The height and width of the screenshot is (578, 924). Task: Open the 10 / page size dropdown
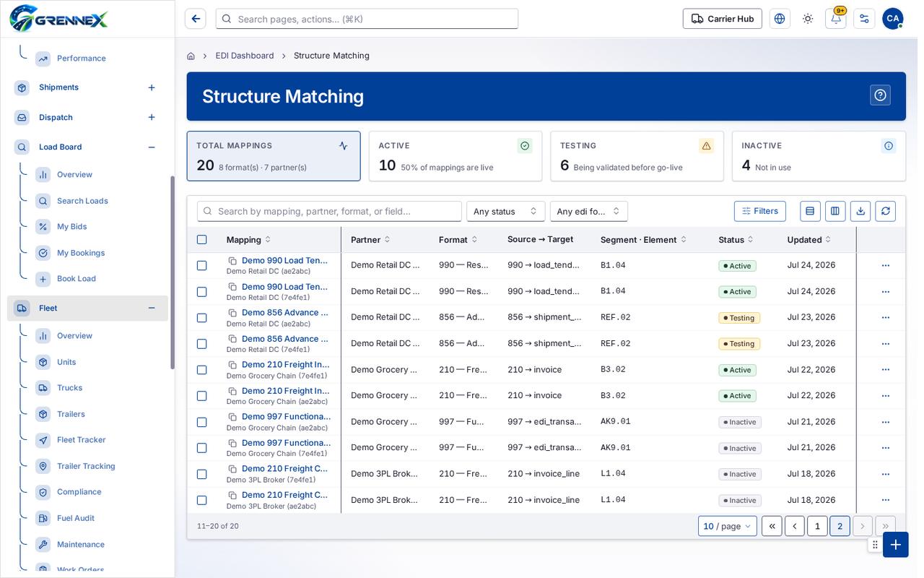click(728, 526)
